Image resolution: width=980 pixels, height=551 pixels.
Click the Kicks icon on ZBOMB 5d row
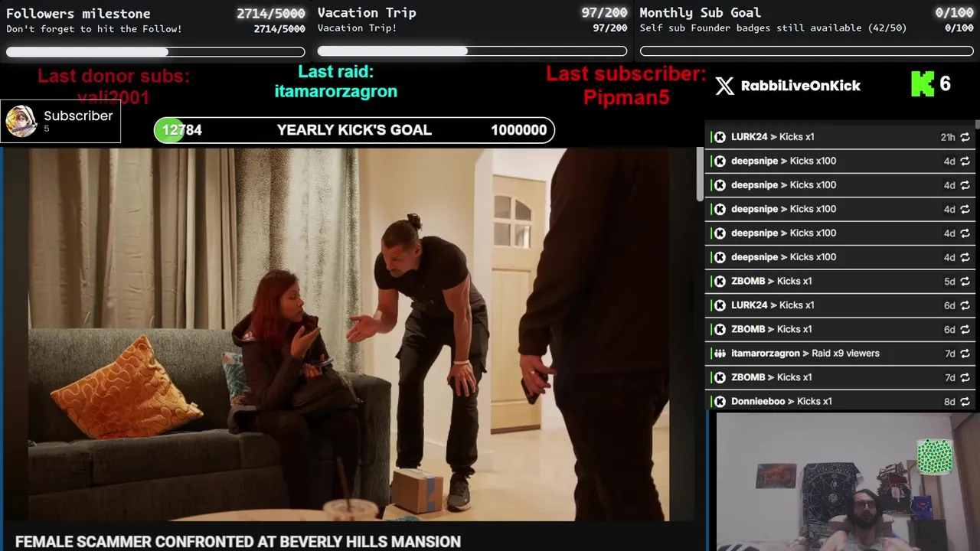720,281
